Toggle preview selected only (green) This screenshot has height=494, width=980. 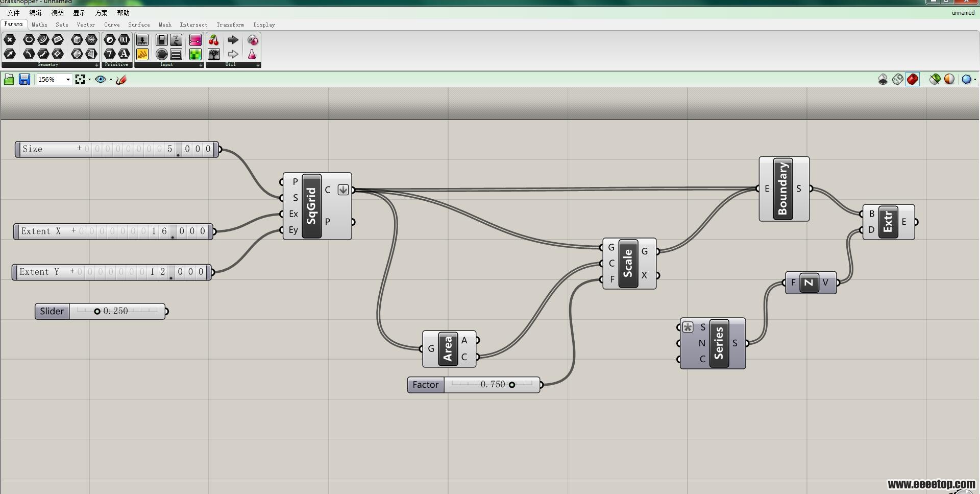(935, 79)
